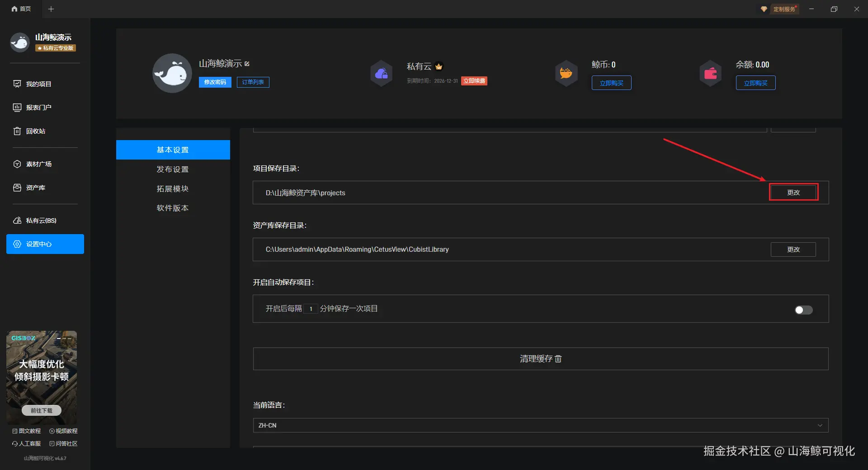Close the application window
The width and height of the screenshot is (868, 470).
pyautogui.click(x=857, y=9)
